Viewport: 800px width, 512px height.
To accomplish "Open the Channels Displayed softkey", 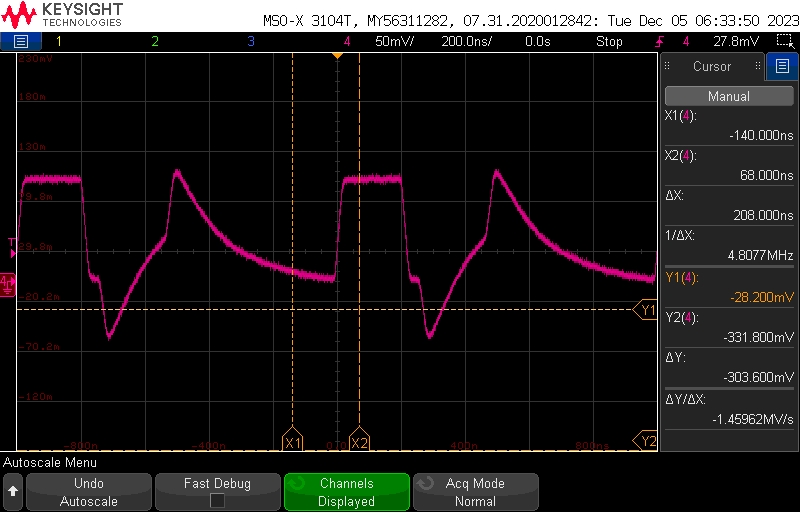I will pos(346,492).
